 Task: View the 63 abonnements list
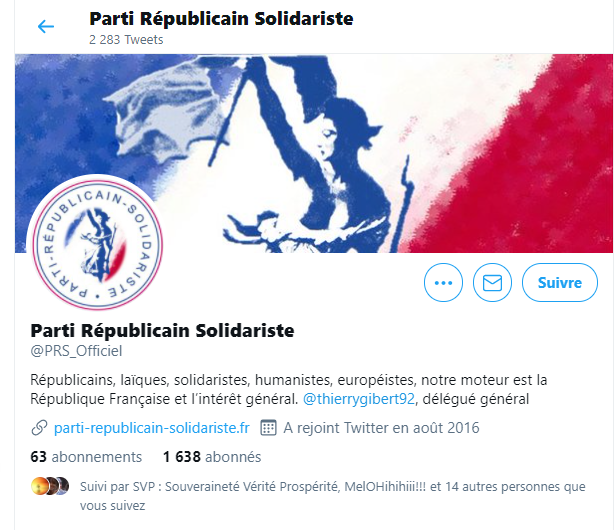[x=86, y=457]
